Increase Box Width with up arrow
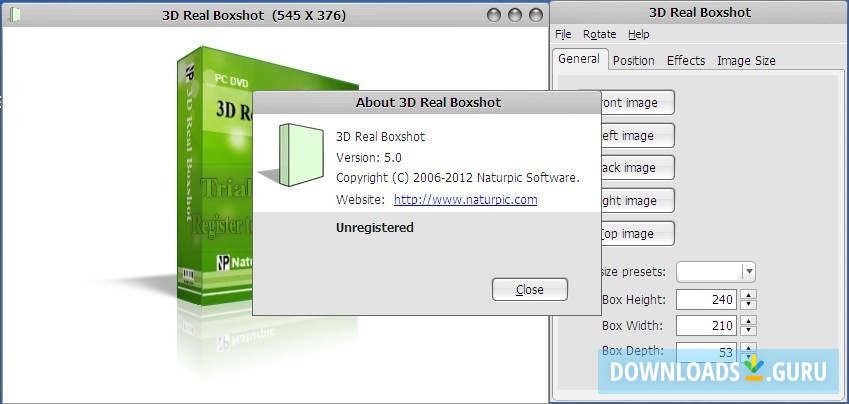This screenshot has width=849, height=404. (748, 321)
